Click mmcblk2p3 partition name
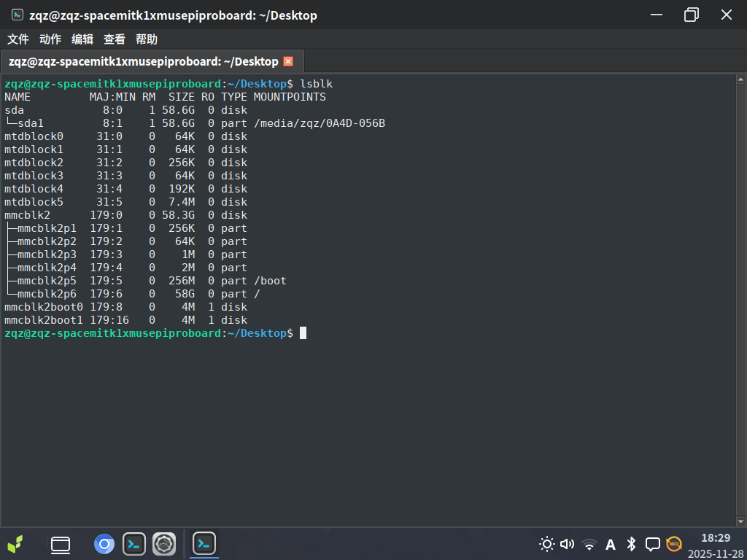This screenshot has height=560, width=747. (47, 254)
